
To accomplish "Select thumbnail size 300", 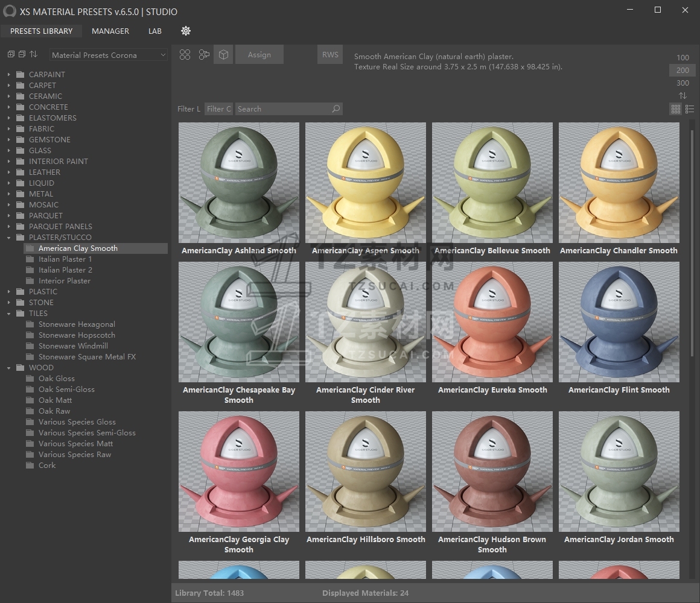I will (x=682, y=83).
